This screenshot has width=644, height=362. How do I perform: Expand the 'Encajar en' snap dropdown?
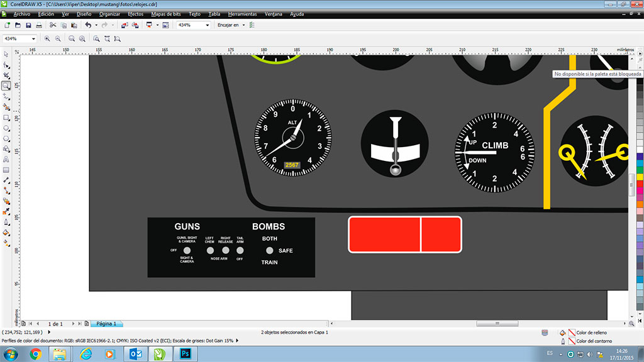point(243,25)
